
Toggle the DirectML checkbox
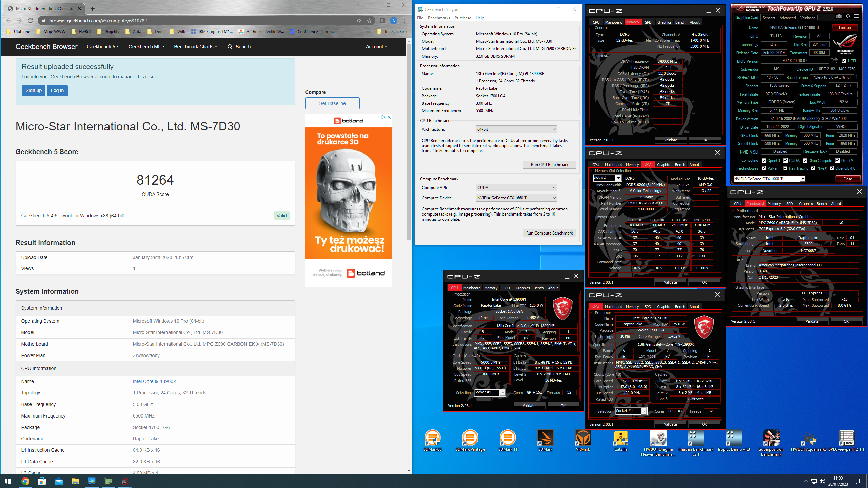(x=837, y=161)
